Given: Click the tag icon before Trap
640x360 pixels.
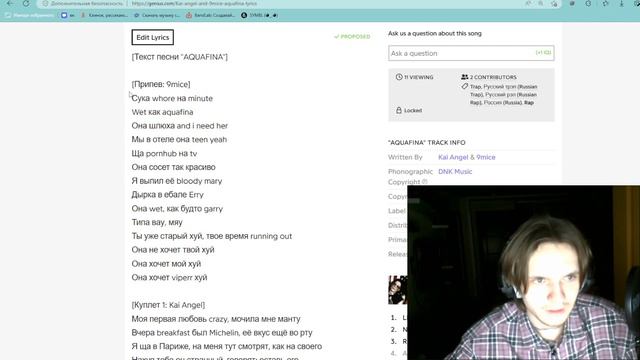Looking at the screenshot, I should tap(464, 86).
